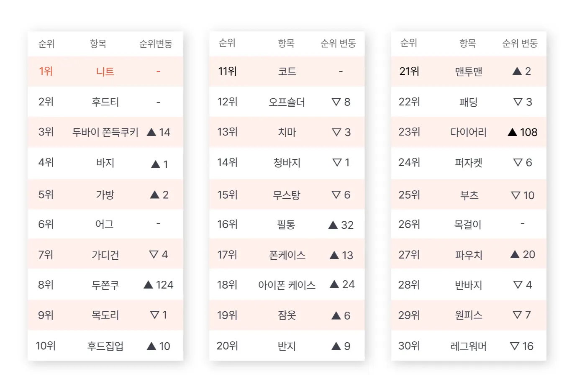This screenshot has height=392, width=572.
Task: Select the 10위 rank cell
Action: (x=46, y=346)
